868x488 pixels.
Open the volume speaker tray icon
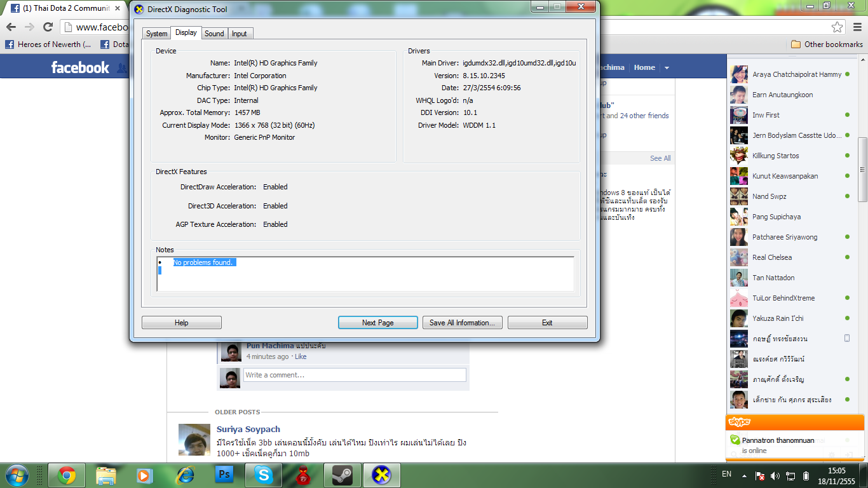[775, 475]
